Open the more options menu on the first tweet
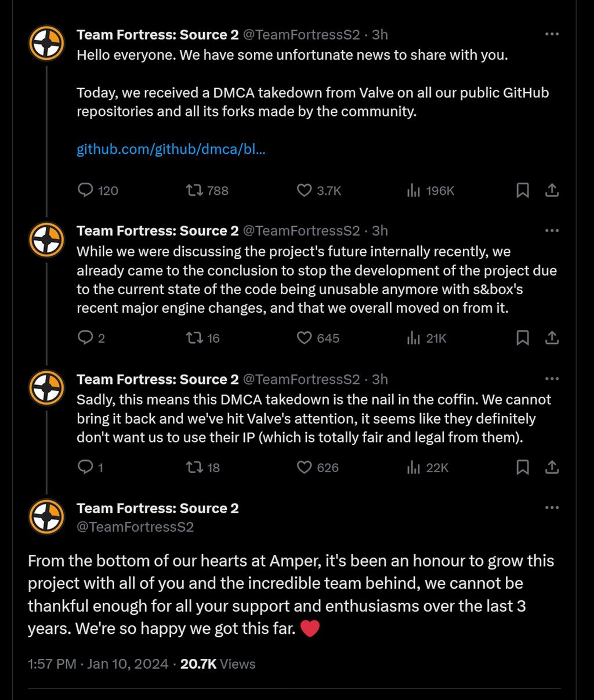Image resolution: width=594 pixels, height=700 pixels. (x=551, y=34)
